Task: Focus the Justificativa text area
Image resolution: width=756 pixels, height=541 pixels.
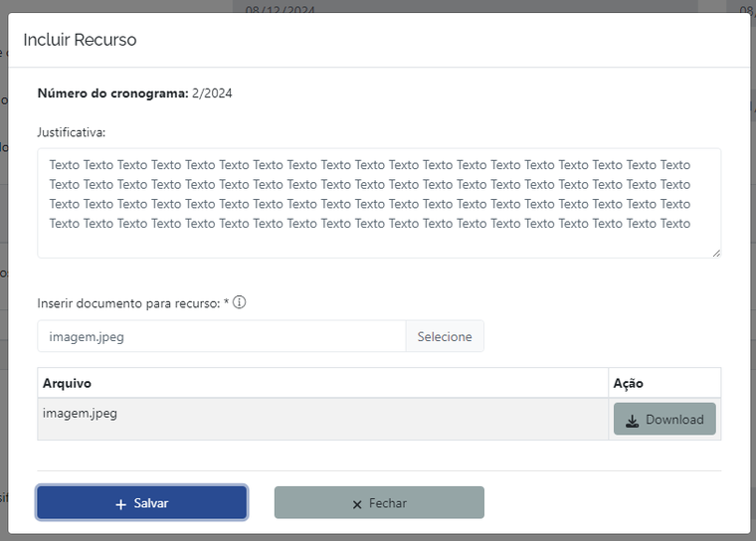Action: 379,203
